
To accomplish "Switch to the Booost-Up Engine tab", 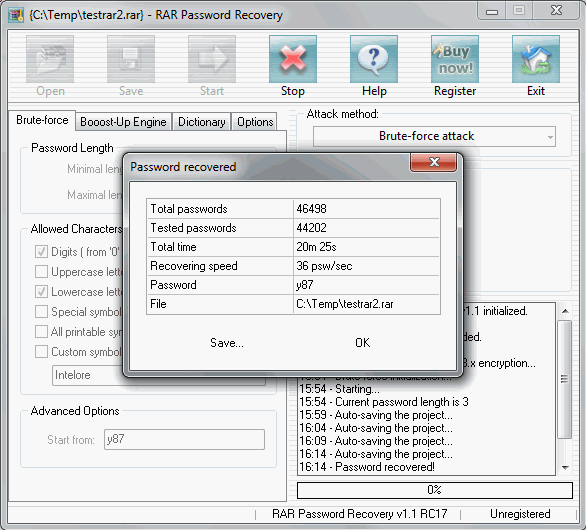I will click(123, 122).
